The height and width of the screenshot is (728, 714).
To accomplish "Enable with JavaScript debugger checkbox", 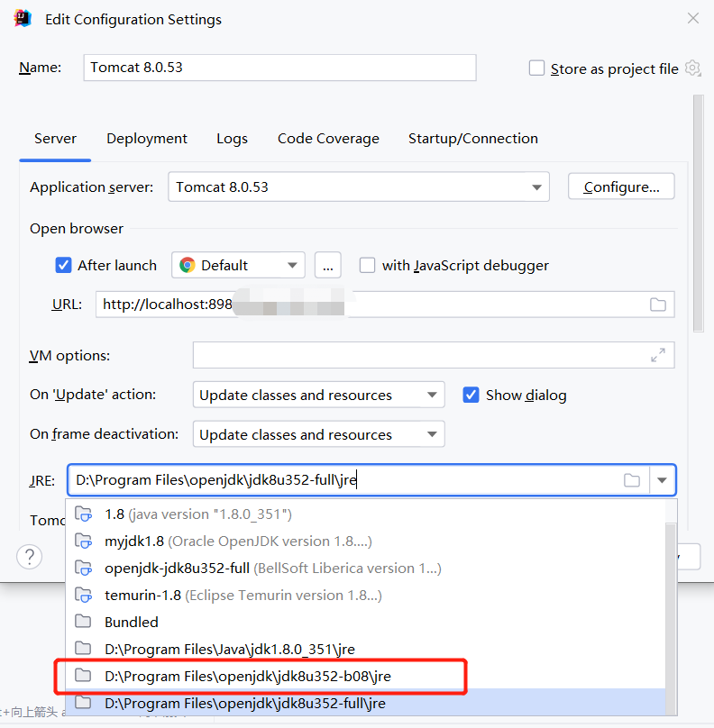I will tap(367, 265).
